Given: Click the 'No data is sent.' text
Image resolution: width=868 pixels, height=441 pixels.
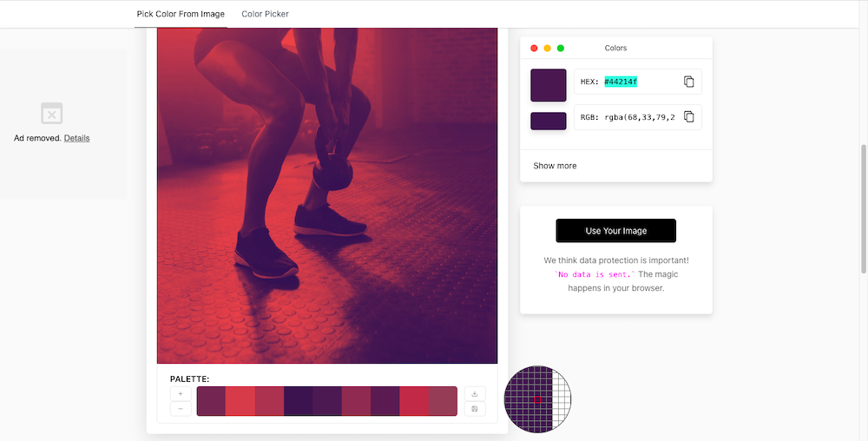Looking at the screenshot, I should click(595, 274).
